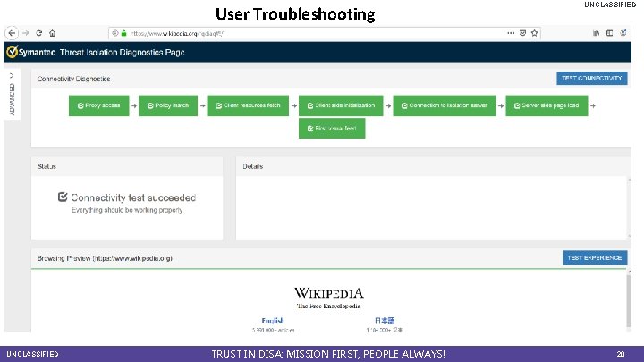Screen dimensions: 644x362
Task: Select the Client resources fetch step
Action: coord(248,105)
